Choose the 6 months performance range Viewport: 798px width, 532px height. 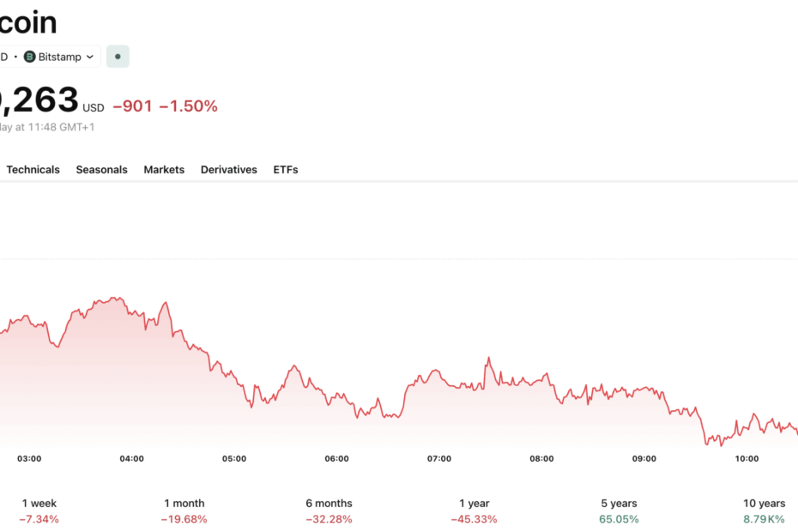click(x=329, y=511)
